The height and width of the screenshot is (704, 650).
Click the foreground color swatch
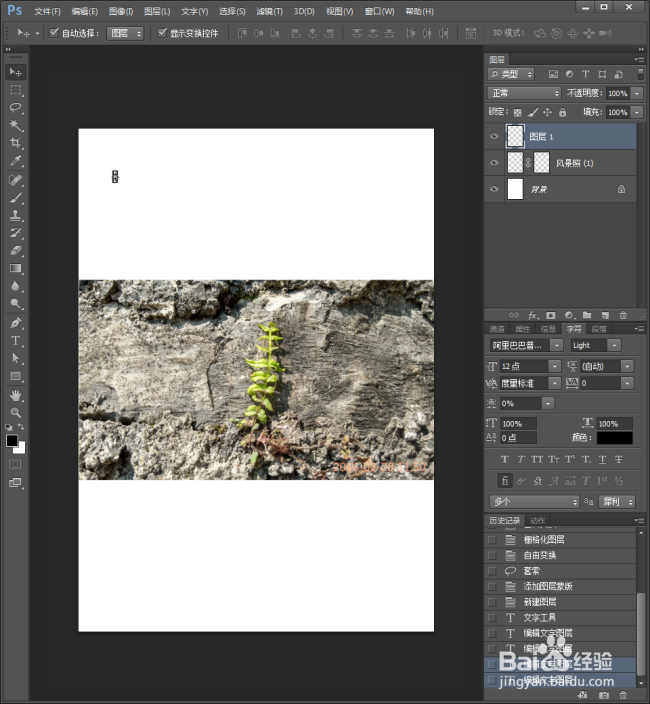coord(12,440)
